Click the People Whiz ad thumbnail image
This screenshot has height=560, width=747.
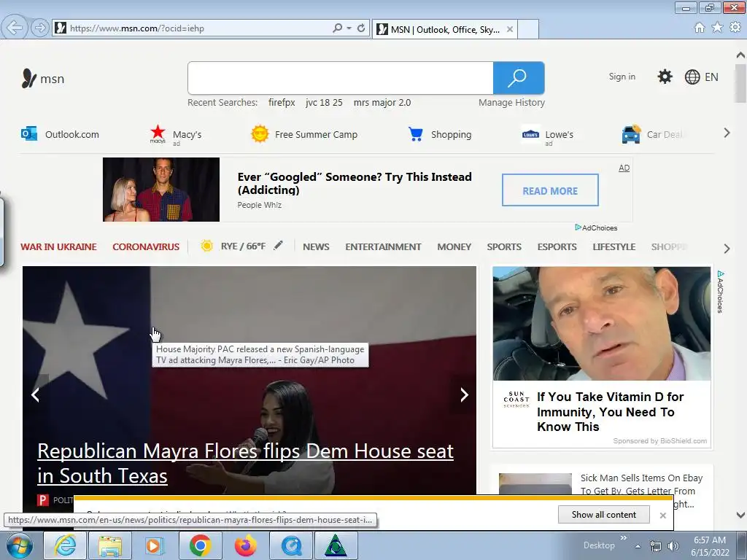pos(161,190)
